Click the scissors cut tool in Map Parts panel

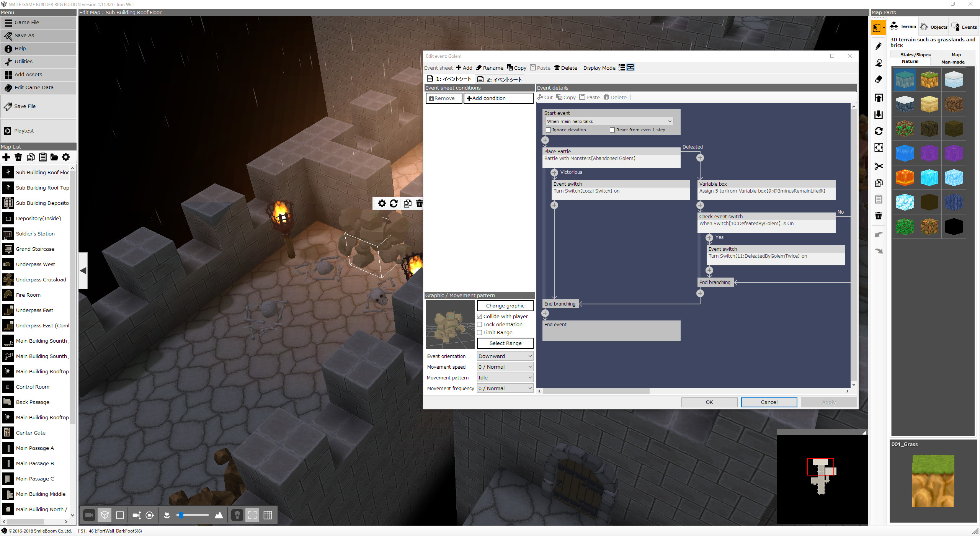pyautogui.click(x=879, y=166)
